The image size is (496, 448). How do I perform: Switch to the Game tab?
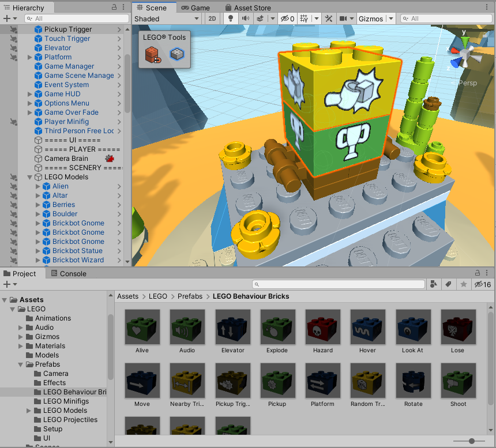[x=196, y=7]
